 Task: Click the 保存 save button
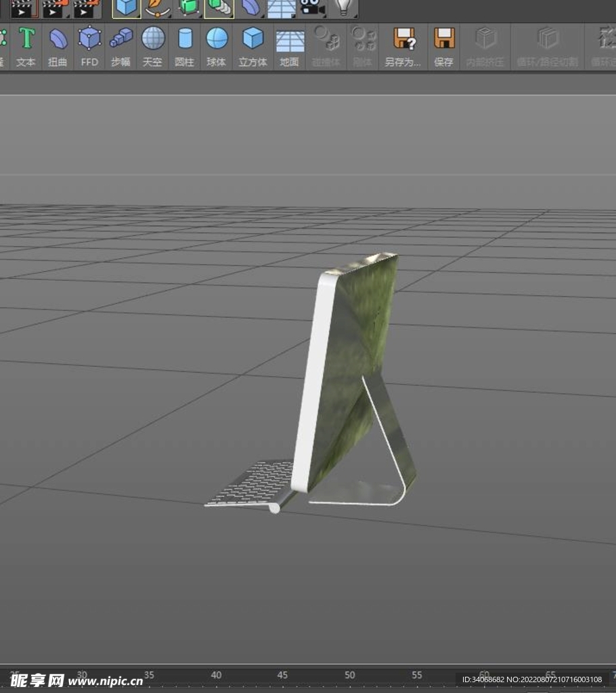(443, 45)
